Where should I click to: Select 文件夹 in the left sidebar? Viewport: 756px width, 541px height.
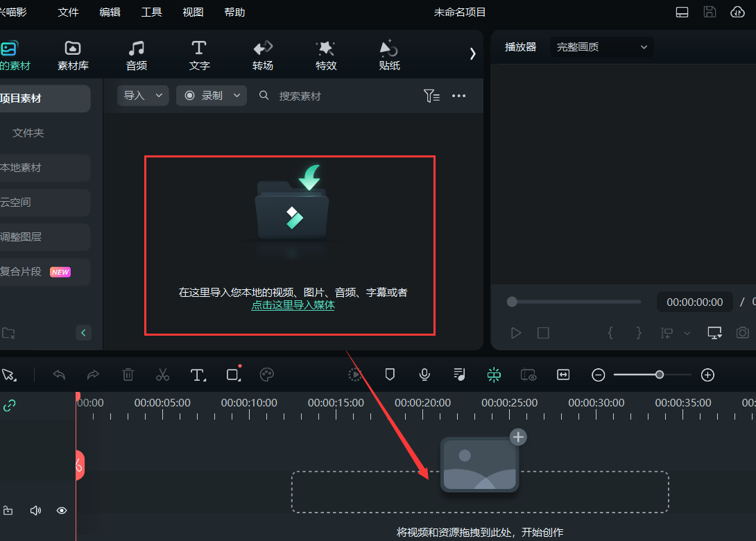[x=28, y=132]
